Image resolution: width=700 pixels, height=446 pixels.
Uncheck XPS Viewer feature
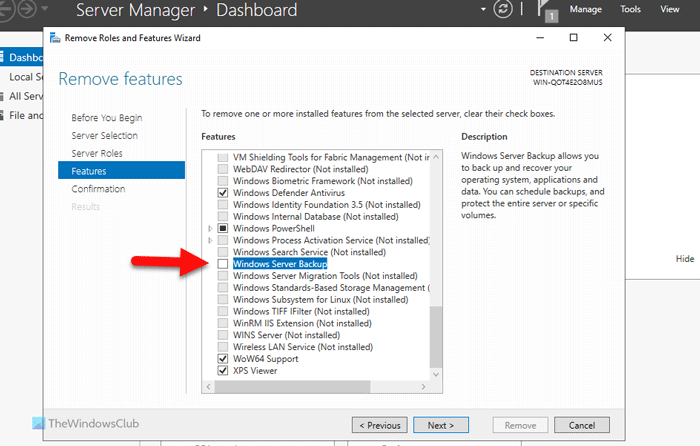[223, 371]
